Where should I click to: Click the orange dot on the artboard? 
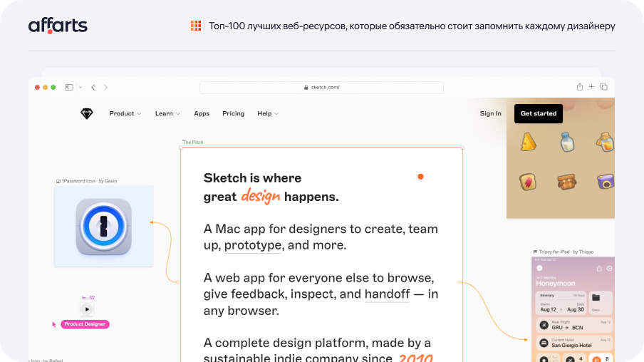click(420, 177)
